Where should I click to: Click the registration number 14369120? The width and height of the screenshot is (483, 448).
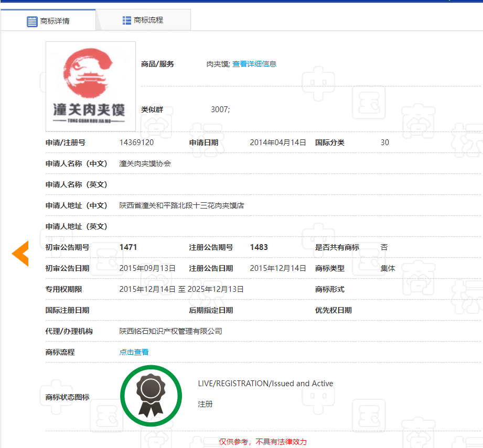click(x=136, y=143)
